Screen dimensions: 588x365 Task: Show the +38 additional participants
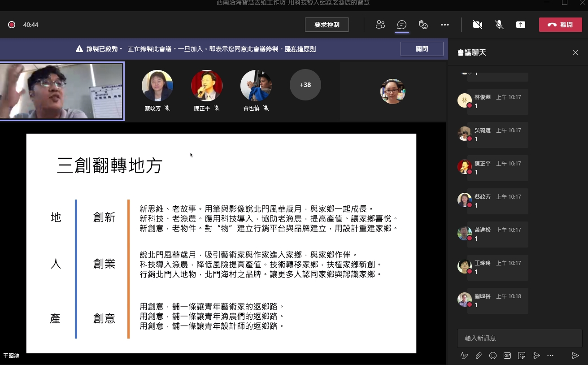point(305,85)
